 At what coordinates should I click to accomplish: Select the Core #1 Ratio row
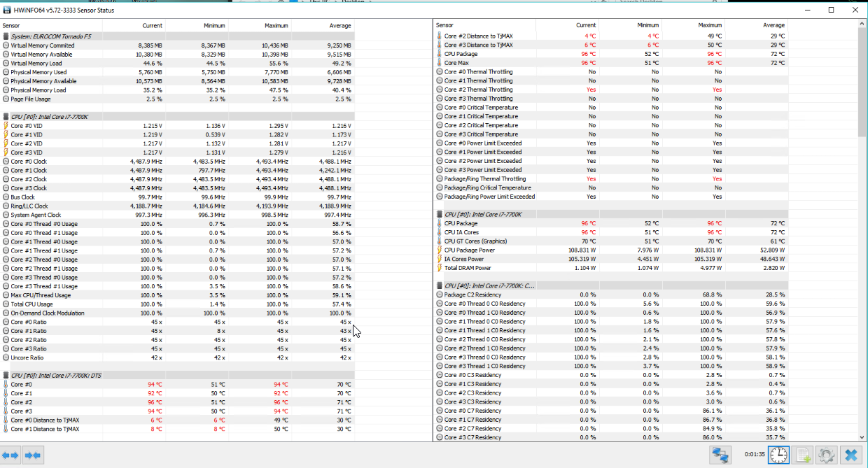178,331
